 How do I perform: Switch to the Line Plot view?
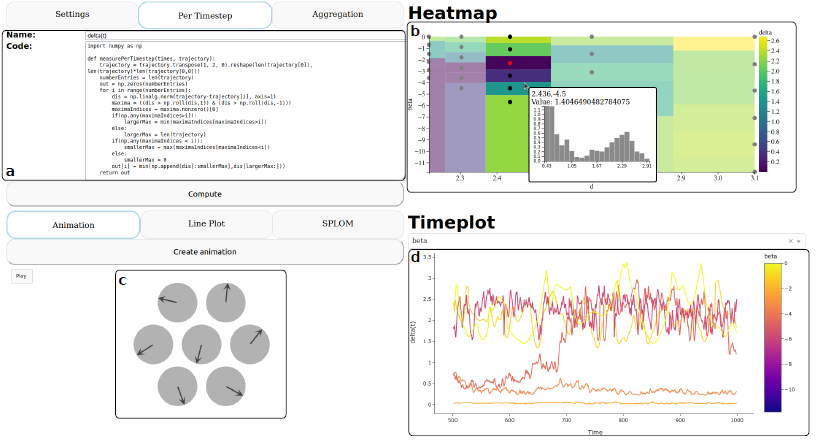coord(204,224)
